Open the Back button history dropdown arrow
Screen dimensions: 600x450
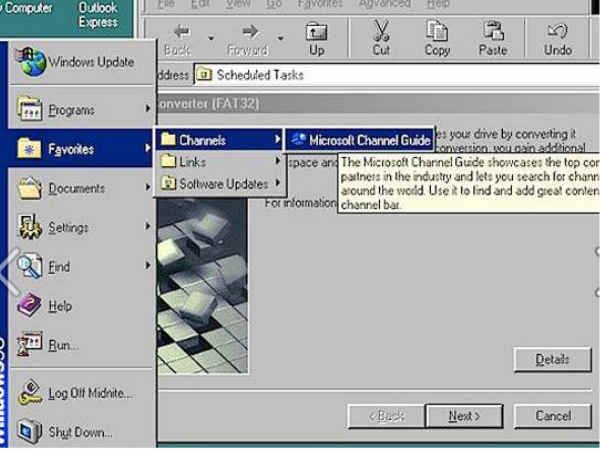pos(211,38)
